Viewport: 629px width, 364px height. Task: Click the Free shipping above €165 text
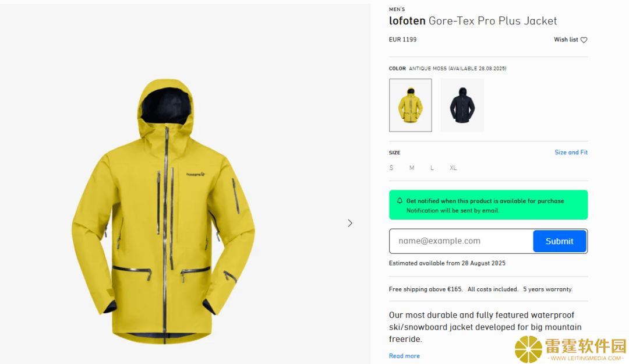(426, 289)
